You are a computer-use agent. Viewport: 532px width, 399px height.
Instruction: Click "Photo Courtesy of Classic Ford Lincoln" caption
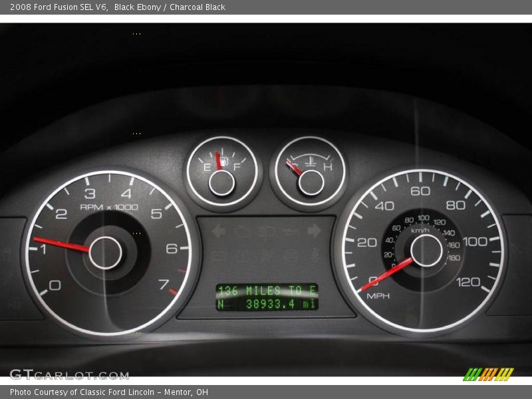pyautogui.click(x=82, y=392)
